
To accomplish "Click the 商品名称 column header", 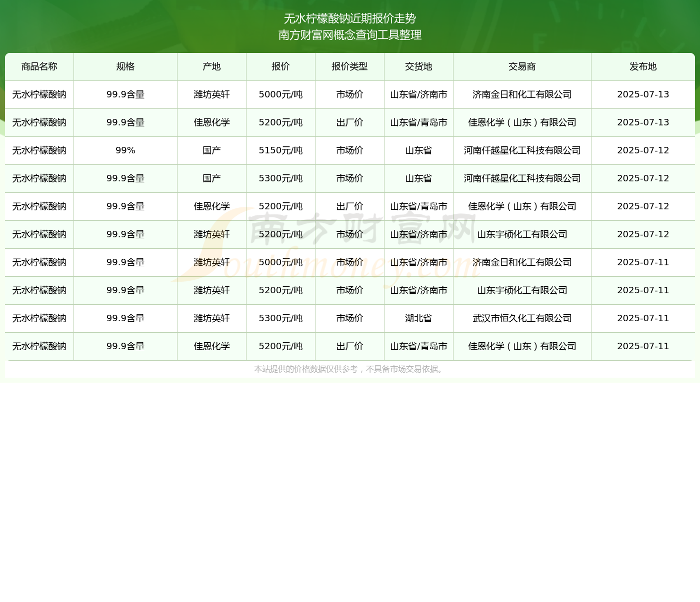I will pyautogui.click(x=39, y=66).
